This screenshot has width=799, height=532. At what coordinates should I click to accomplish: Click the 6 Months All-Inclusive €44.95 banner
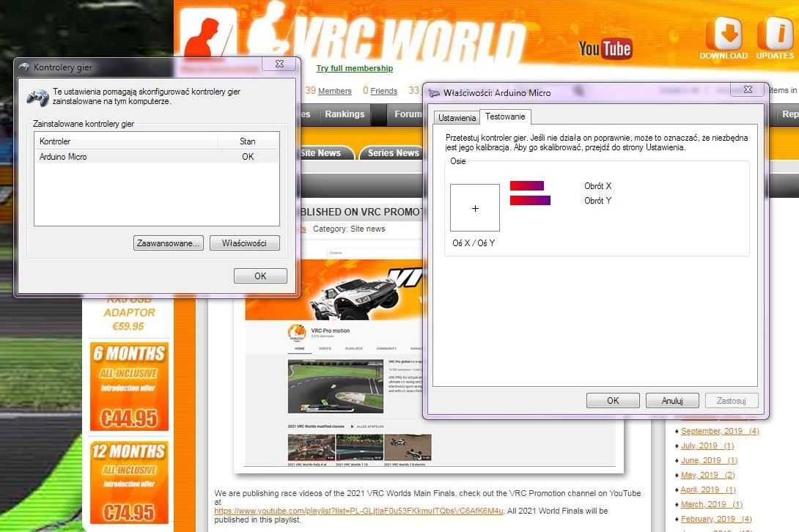pyautogui.click(x=130, y=386)
